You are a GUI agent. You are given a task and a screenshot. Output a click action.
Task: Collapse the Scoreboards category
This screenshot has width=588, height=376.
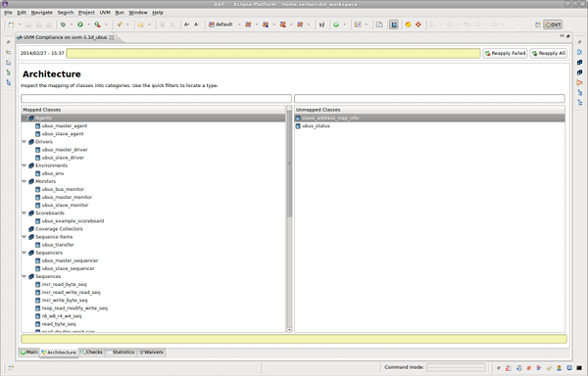(24, 213)
